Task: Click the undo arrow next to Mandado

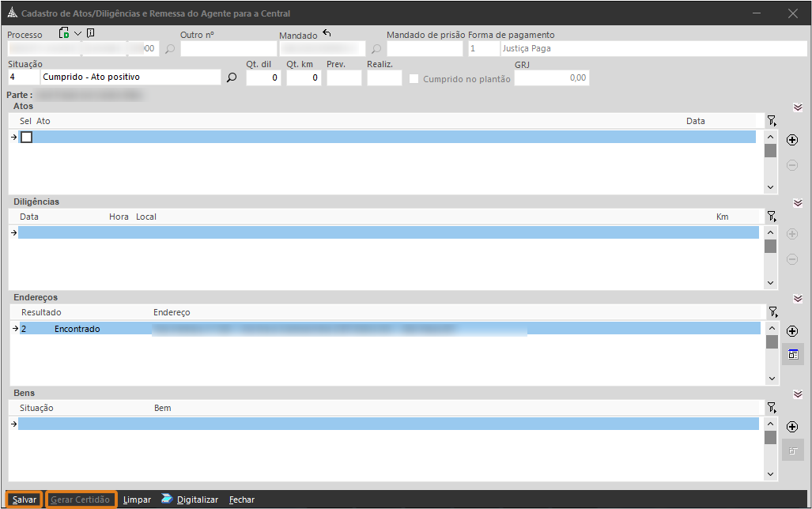Action: (x=327, y=33)
